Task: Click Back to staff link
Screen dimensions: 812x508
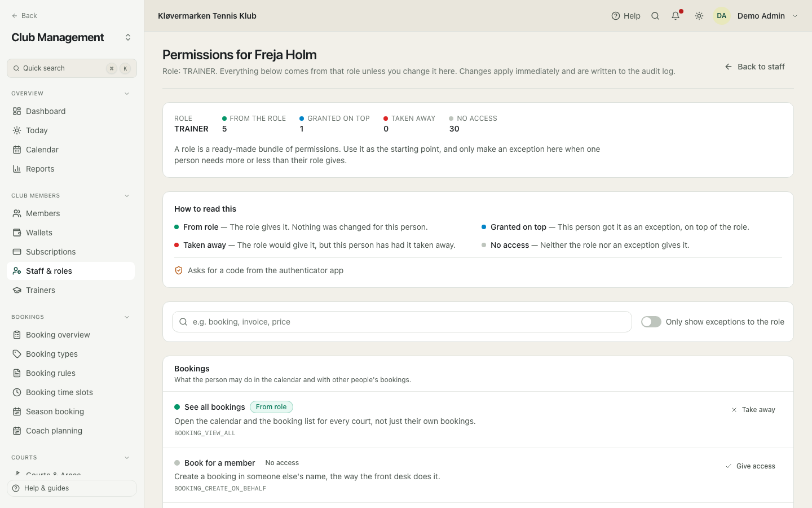Action: pyautogui.click(x=754, y=67)
